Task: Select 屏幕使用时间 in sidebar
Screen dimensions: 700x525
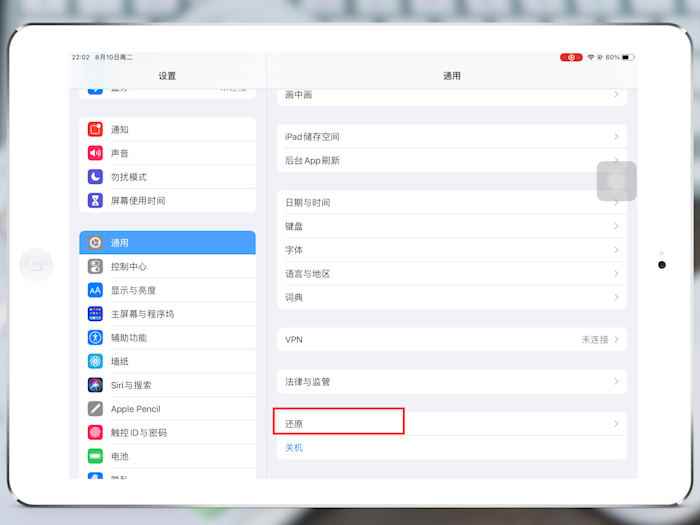Action: [167, 200]
